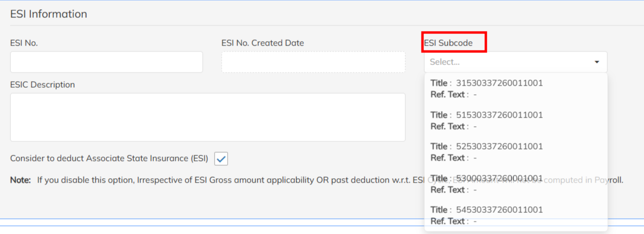
Task: Click the ESI Information section heading
Action: tap(49, 14)
